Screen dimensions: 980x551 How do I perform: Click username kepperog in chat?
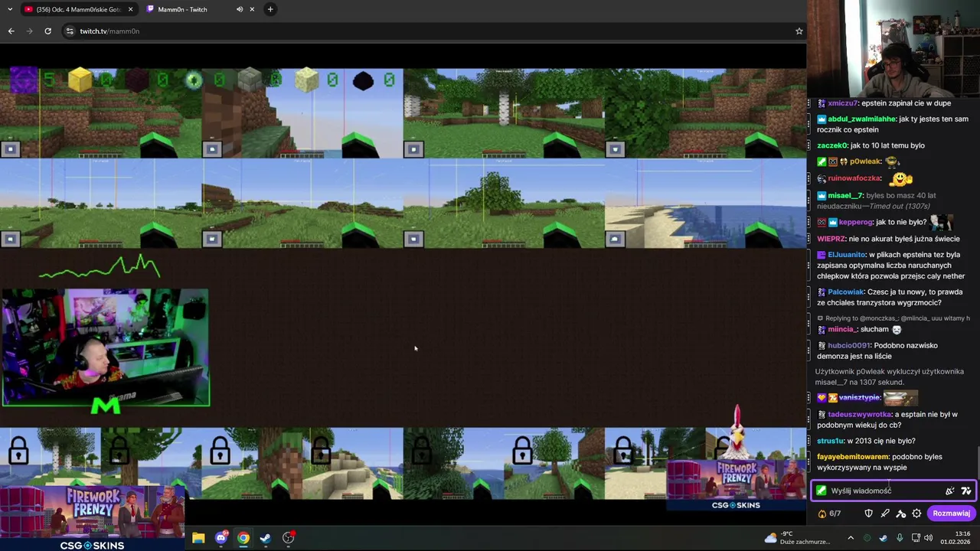(x=855, y=222)
